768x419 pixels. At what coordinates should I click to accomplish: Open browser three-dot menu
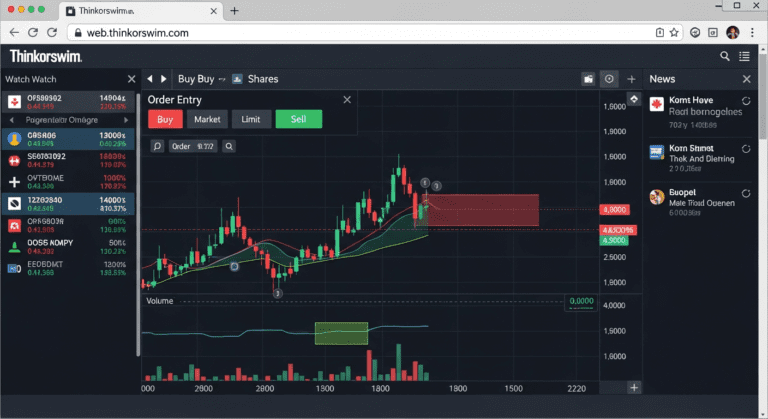coord(752,33)
